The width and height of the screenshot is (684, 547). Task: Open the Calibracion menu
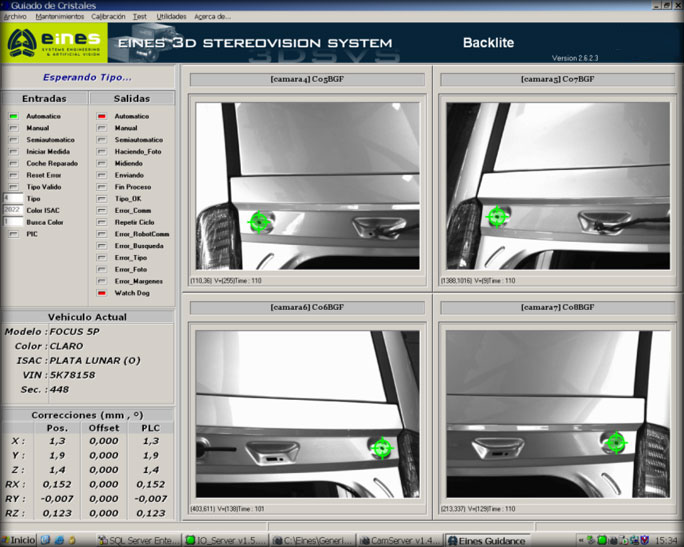pyautogui.click(x=108, y=17)
